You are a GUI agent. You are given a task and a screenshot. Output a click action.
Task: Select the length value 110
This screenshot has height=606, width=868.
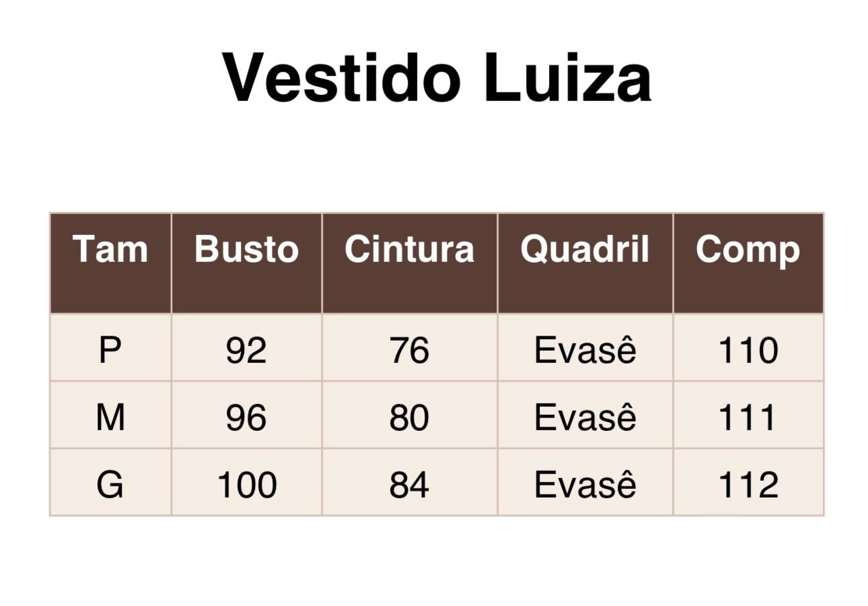748,350
